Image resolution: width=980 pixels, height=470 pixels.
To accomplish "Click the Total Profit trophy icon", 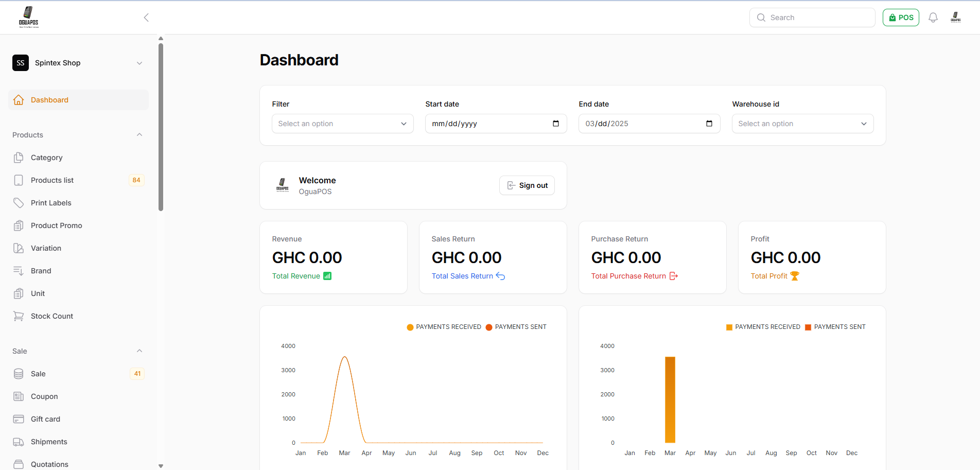I will pyautogui.click(x=794, y=276).
